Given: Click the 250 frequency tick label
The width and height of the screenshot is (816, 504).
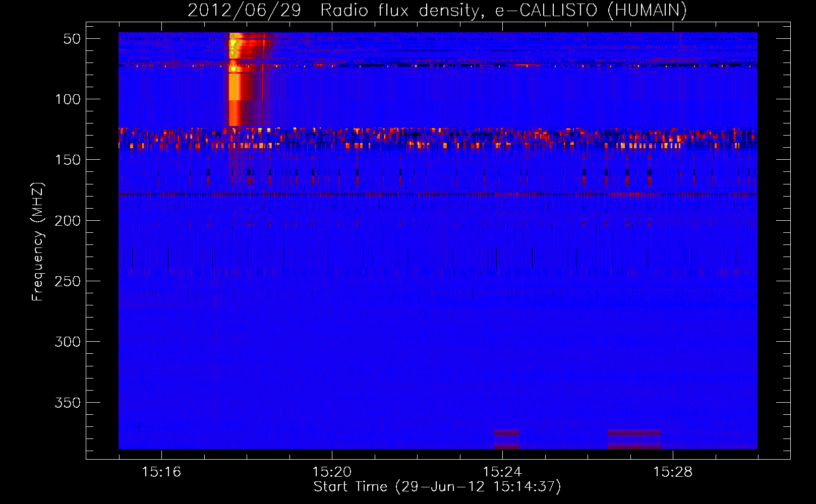Looking at the screenshot, I should [x=68, y=281].
